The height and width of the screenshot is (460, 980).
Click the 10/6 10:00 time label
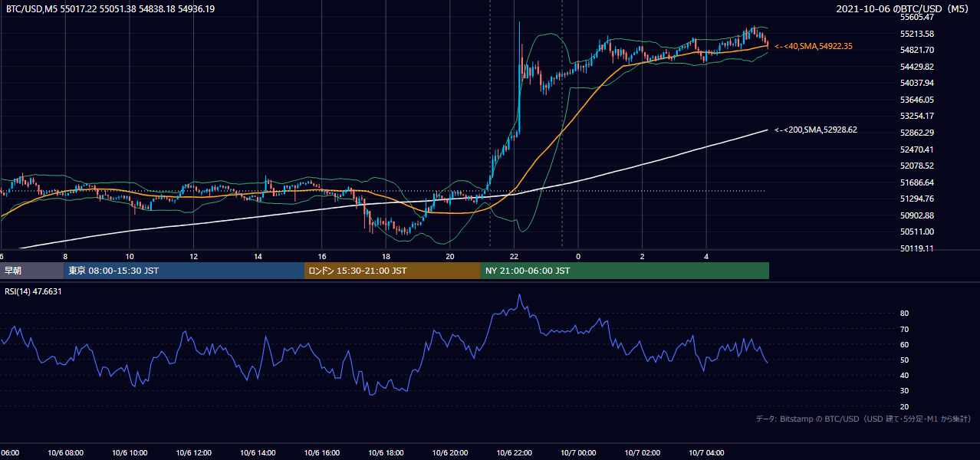[x=130, y=453]
